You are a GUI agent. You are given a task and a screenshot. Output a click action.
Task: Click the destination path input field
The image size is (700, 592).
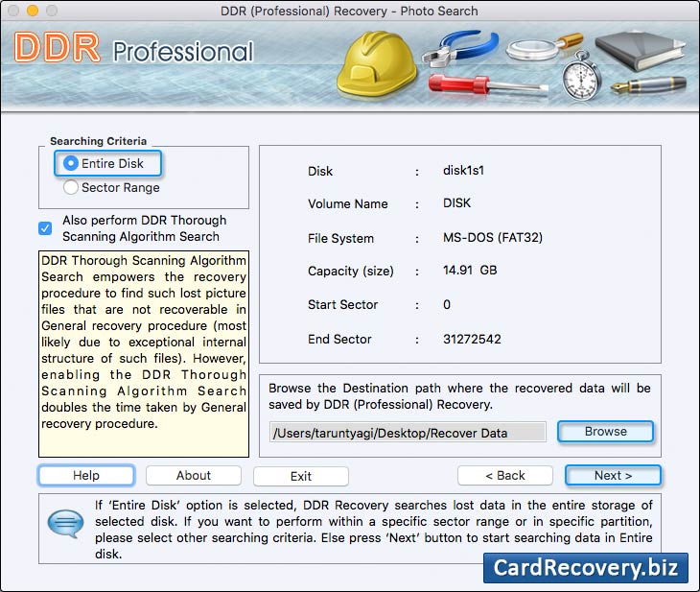[x=408, y=433]
